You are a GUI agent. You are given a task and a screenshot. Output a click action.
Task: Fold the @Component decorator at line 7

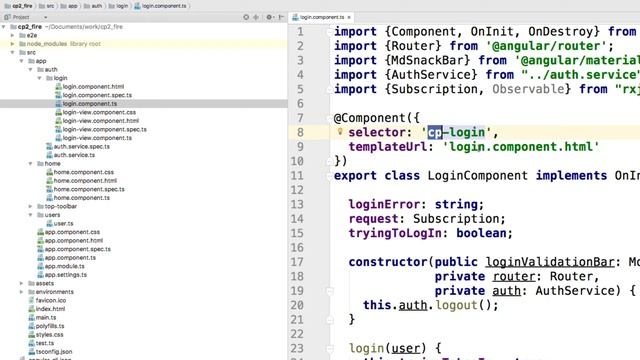[x=329, y=118]
